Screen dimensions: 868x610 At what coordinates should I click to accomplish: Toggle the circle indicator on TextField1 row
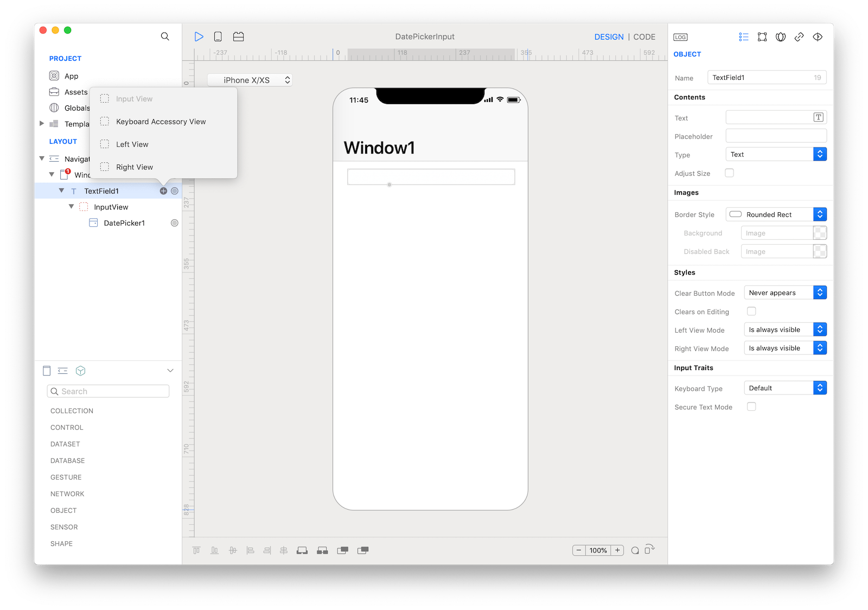pyautogui.click(x=175, y=191)
